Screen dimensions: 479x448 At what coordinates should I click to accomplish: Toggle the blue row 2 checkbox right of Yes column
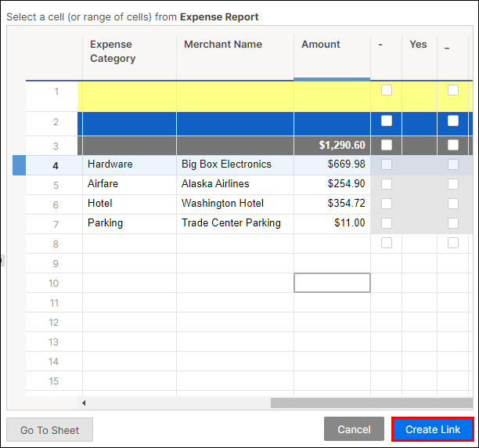tap(453, 121)
